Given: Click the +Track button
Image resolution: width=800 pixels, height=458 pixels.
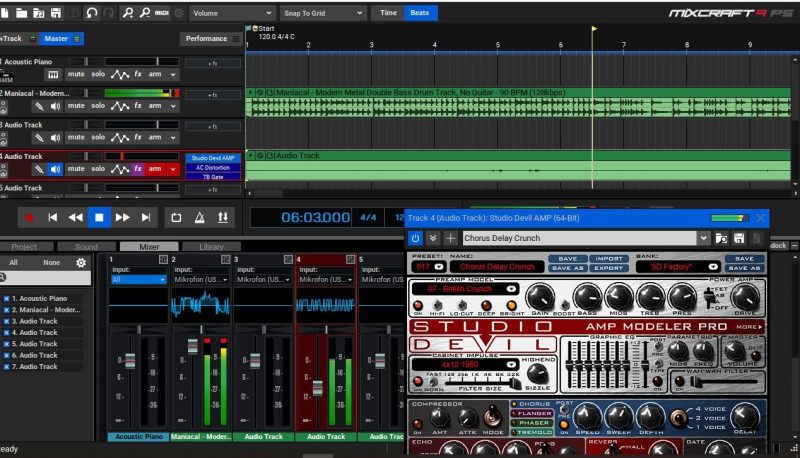Looking at the screenshot, I should click(18, 39).
